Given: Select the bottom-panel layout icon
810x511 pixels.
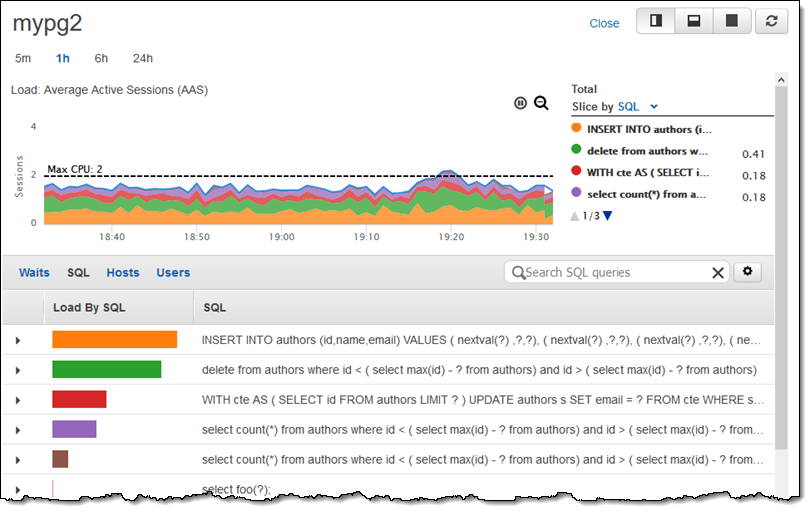Looking at the screenshot, I should pos(693,21).
